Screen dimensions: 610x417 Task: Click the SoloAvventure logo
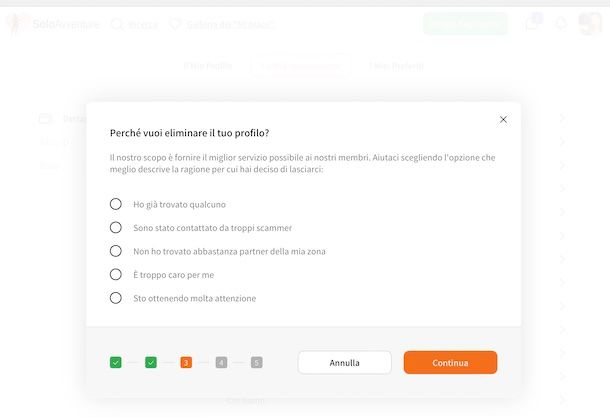[x=53, y=24]
